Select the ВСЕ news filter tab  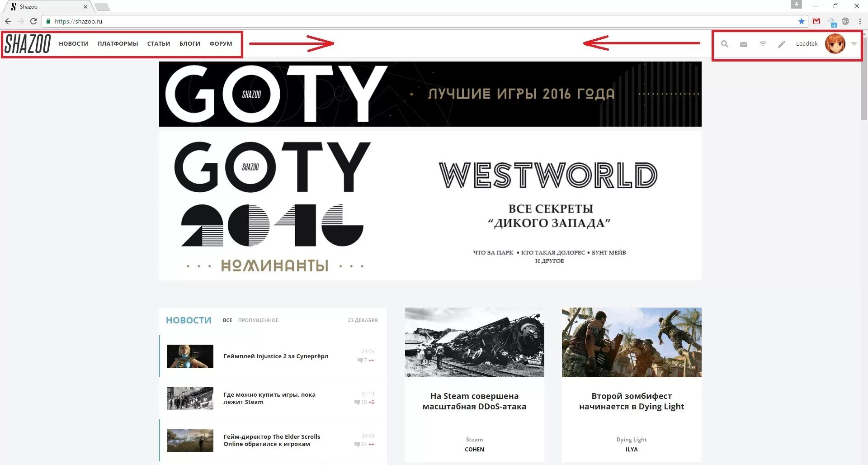click(227, 320)
